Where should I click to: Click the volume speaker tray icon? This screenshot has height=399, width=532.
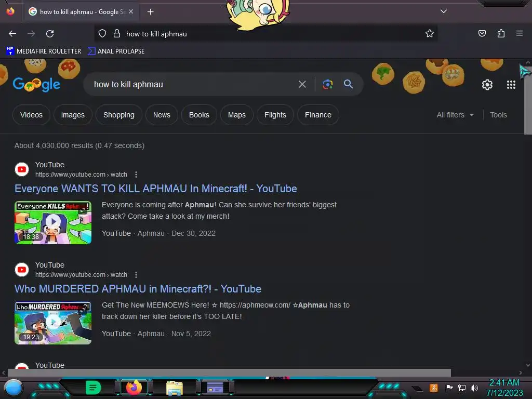click(474, 388)
